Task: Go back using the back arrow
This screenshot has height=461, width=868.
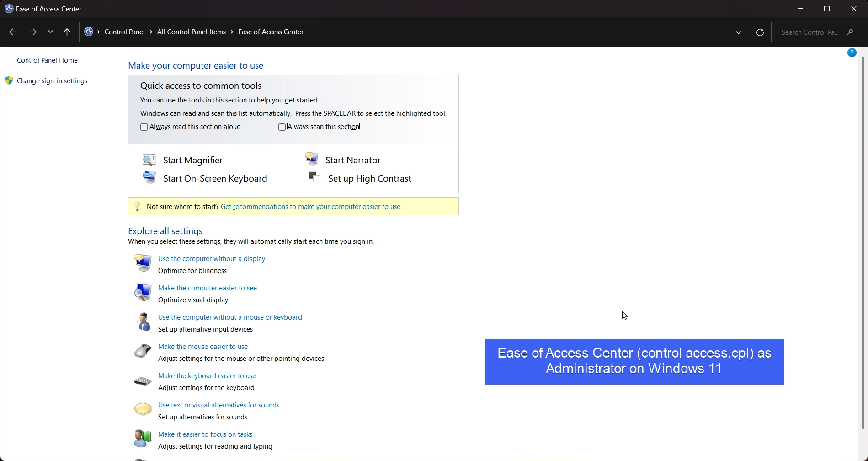Action: tap(13, 32)
